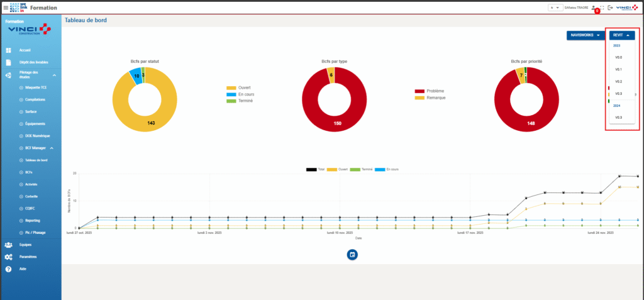Screen dimensions: 644x300
Task: Go to Maquette TCE in sidebar
Action: (35, 88)
